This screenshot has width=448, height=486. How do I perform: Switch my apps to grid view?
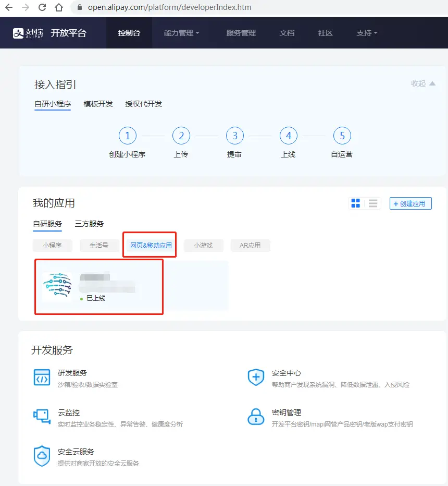pos(356,203)
